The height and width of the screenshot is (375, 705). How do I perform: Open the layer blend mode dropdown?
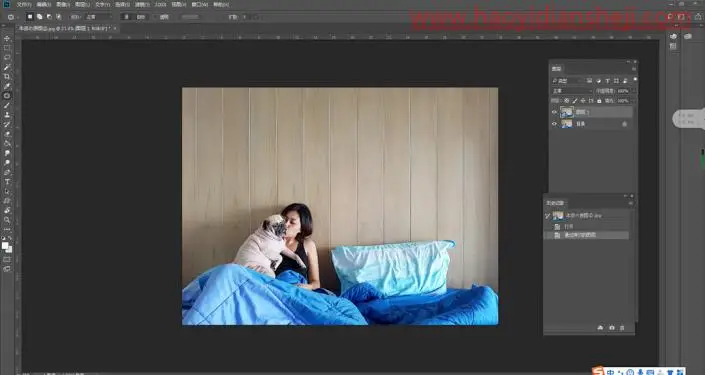[x=572, y=91]
